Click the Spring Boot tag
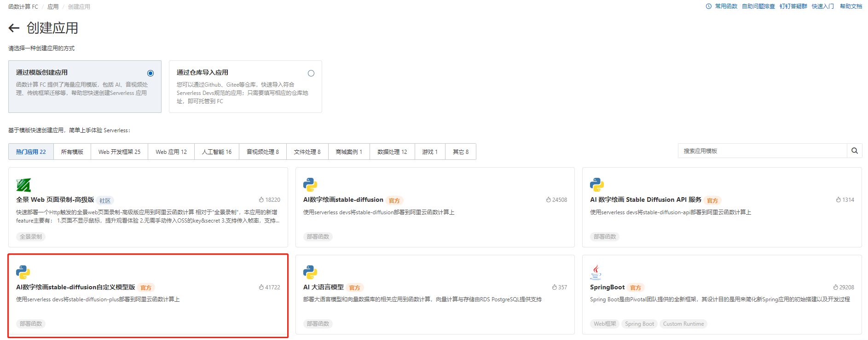The height and width of the screenshot is (340, 868). 639,324
